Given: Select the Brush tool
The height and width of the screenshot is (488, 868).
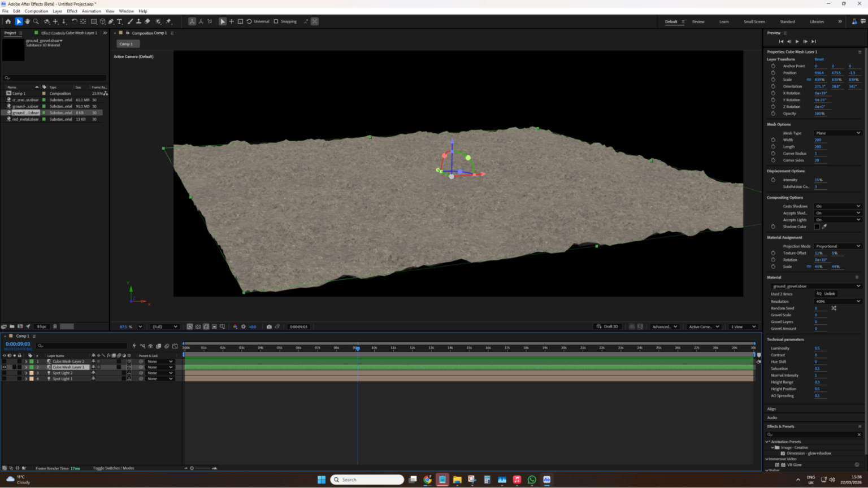Looking at the screenshot, I should point(131,21).
